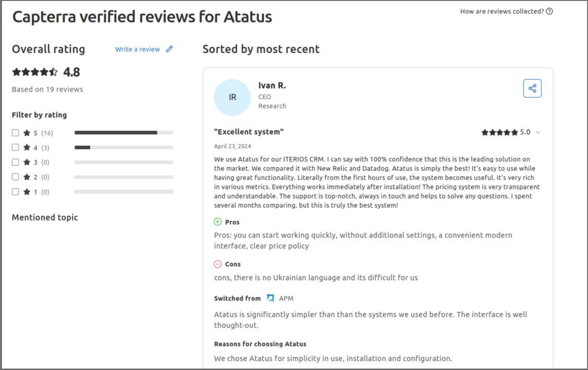Viewport: 588px width, 370px height.
Task: Click the IR avatar circle
Action: (232, 97)
